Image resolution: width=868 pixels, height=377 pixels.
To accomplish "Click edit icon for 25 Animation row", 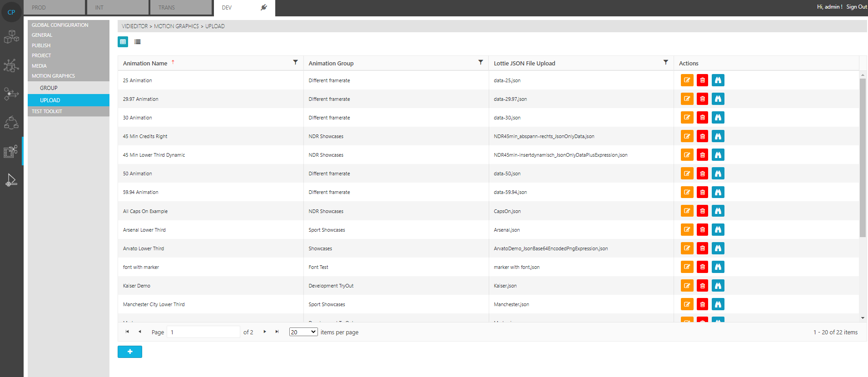I will click(x=687, y=80).
